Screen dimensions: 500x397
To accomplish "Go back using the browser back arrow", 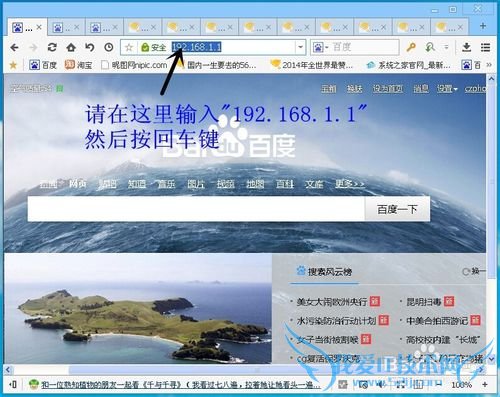I will (x=14, y=48).
